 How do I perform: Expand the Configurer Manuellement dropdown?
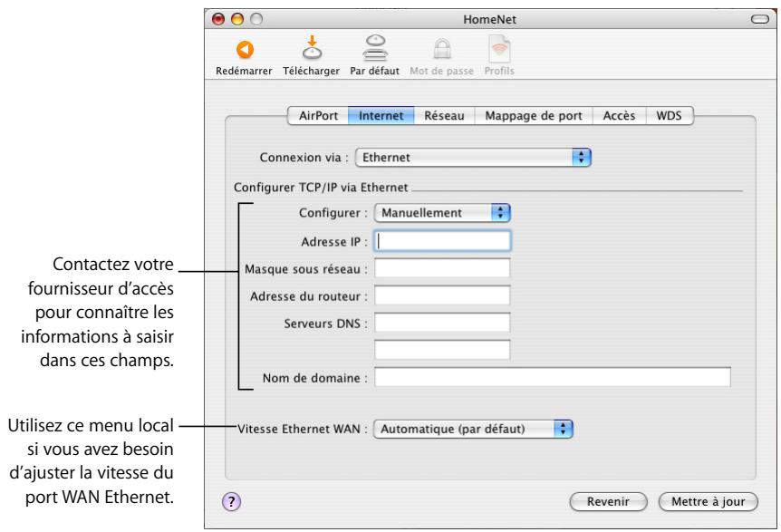442,213
